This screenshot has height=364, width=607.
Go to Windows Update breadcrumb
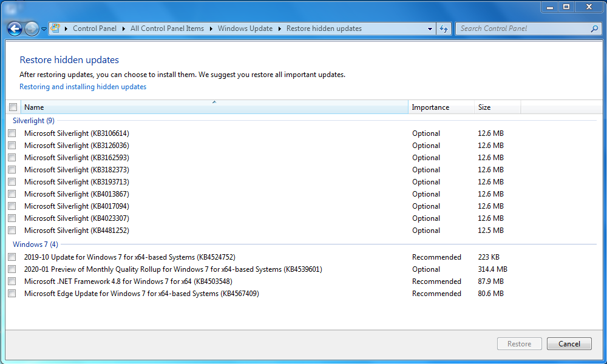pos(245,29)
